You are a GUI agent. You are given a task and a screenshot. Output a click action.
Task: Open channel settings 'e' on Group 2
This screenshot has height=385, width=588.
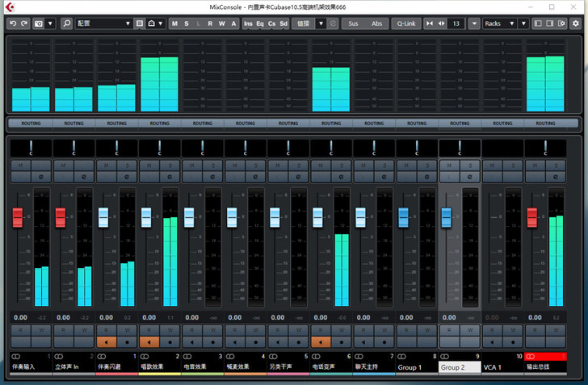pyautogui.click(x=468, y=176)
